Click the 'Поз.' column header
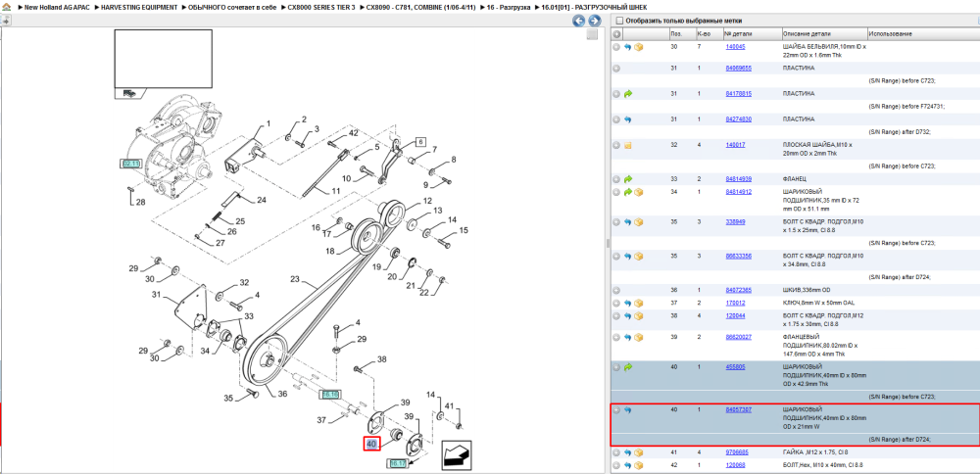 point(682,33)
